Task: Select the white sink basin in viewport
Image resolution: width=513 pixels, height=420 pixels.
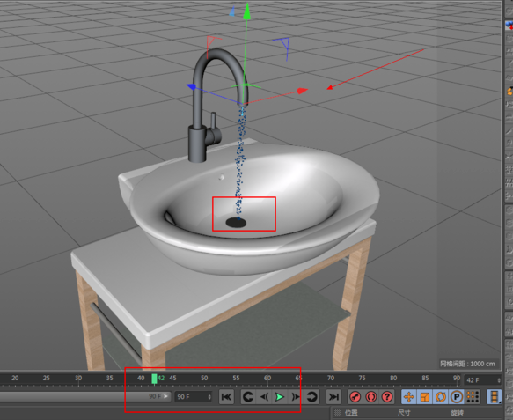Action: (255, 210)
